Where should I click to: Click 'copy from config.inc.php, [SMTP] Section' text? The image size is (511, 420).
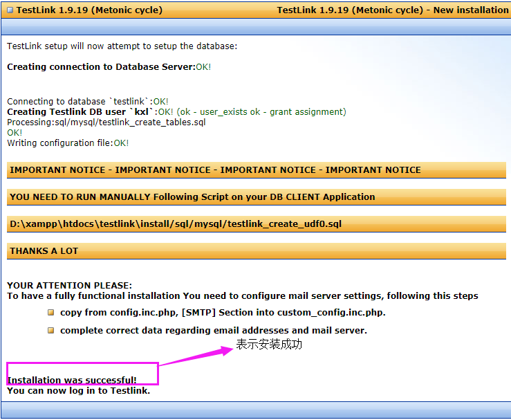(x=223, y=313)
